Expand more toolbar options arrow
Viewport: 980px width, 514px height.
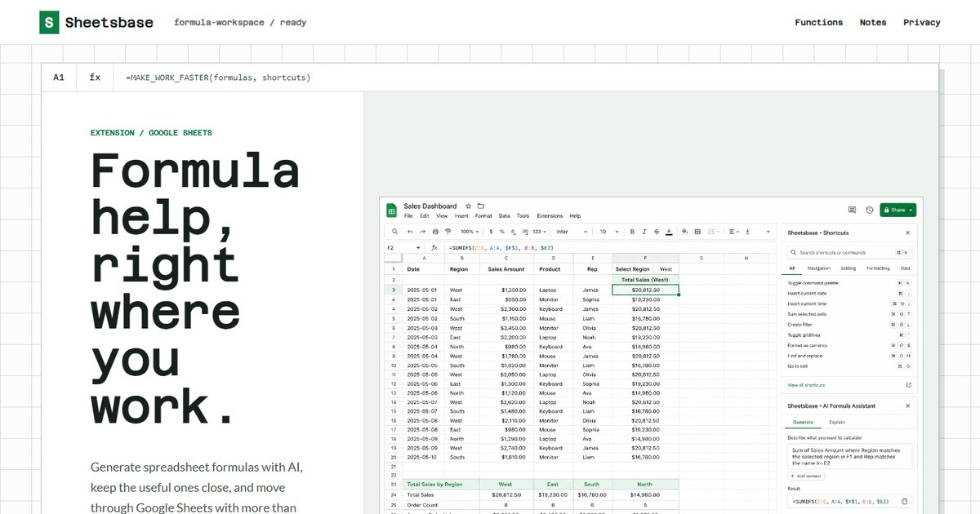pos(768,232)
